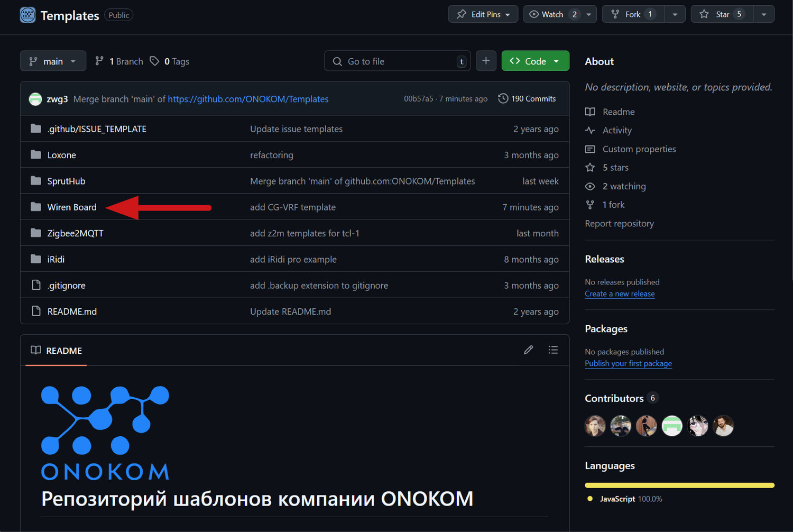Click the Activity pulse icon
This screenshot has width=793, height=532.
(x=590, y=131)
